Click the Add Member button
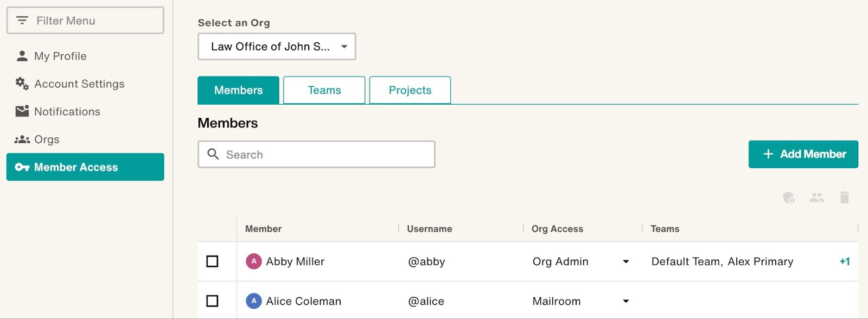Viewport: 868px width, 319px height. [803, 154]
